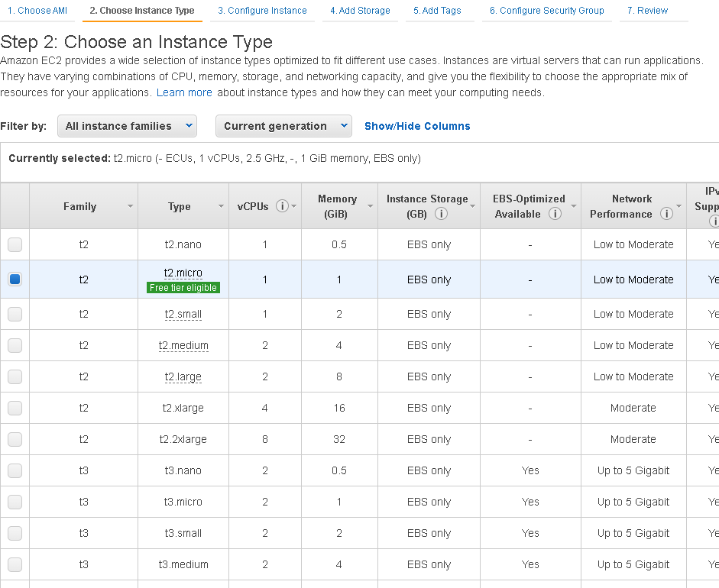Show EBS-Optimized Available info tooltip icon
This screenshot has height=588, width=719.
555,214
